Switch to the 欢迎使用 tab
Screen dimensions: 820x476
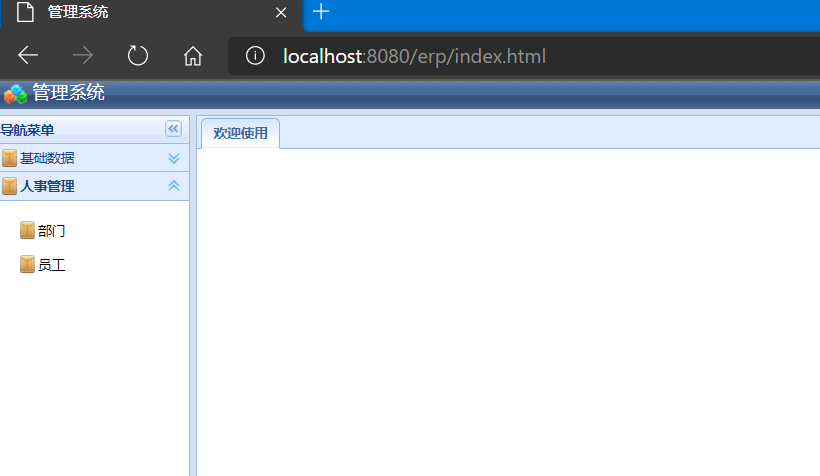[241, 133]
